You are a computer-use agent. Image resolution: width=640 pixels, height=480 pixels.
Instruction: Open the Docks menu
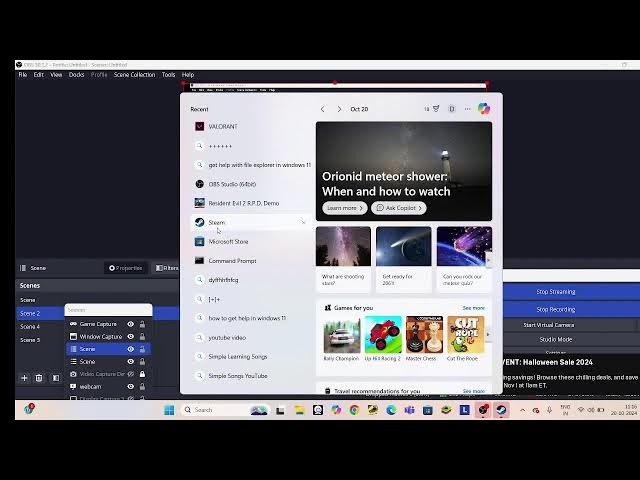pos(76,75)
